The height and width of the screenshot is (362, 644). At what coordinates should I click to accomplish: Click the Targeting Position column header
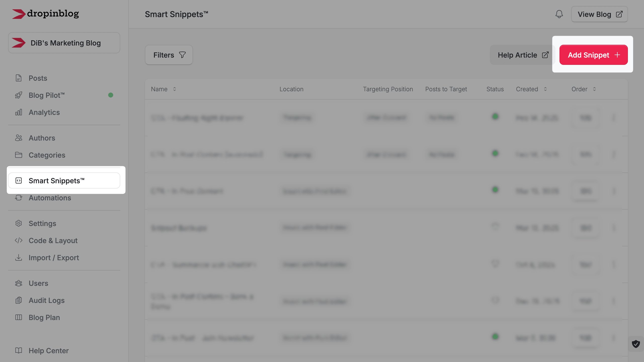(388, 89)
